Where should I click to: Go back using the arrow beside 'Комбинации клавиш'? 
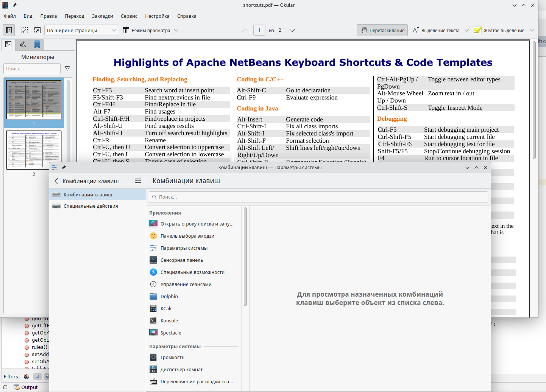coord(56,181)
